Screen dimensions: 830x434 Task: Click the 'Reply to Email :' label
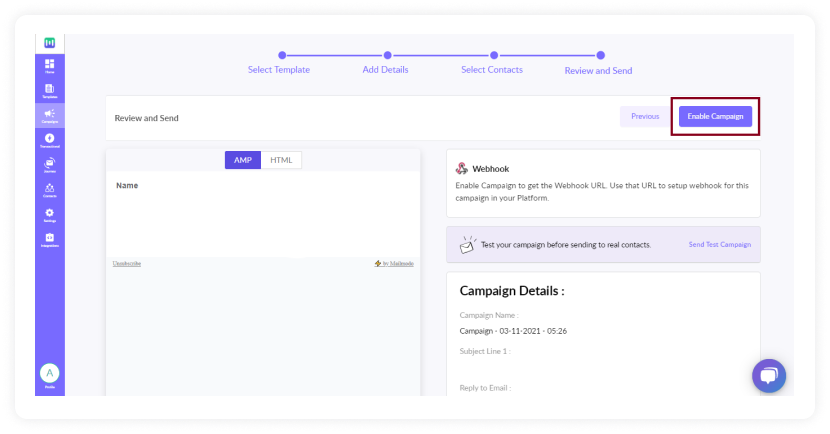pos(485,387)
